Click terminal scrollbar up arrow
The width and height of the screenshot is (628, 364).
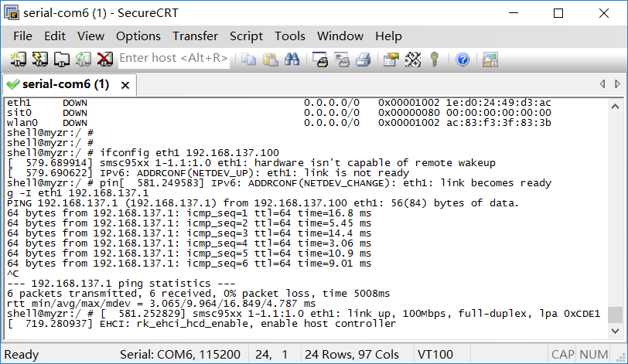coord(615,107)
